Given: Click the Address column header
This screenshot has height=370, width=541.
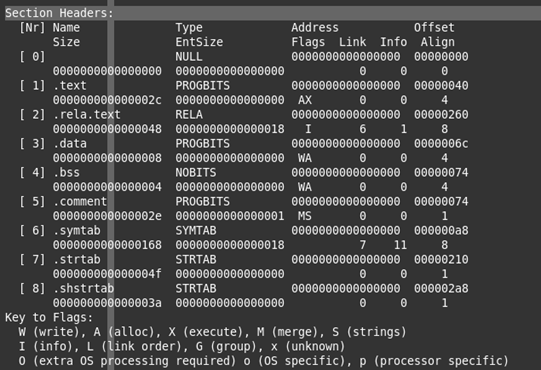Looking at the screenshot, I should pos(315,28).
